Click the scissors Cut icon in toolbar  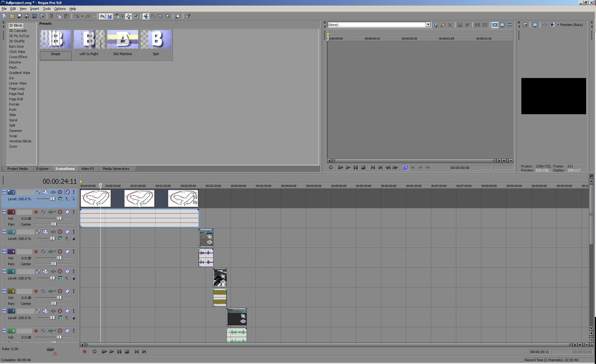pyautogui.click(x=51, y=16)
